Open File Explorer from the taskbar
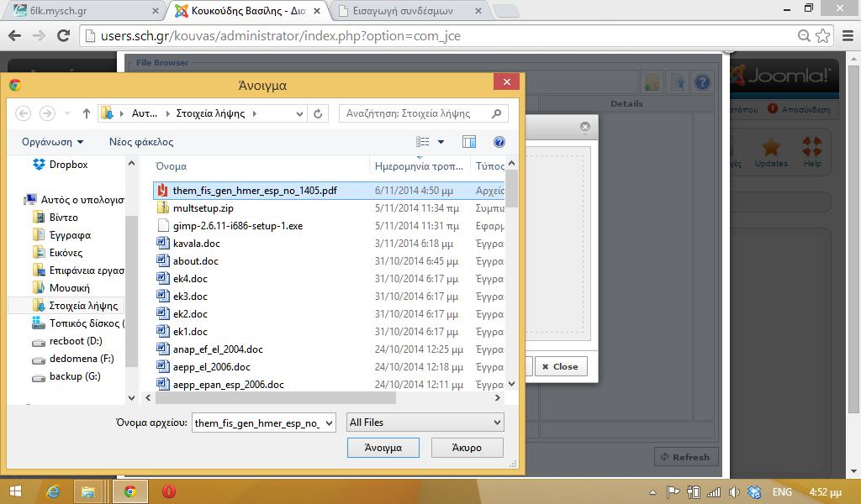861x504 pixels. [87, 491]
